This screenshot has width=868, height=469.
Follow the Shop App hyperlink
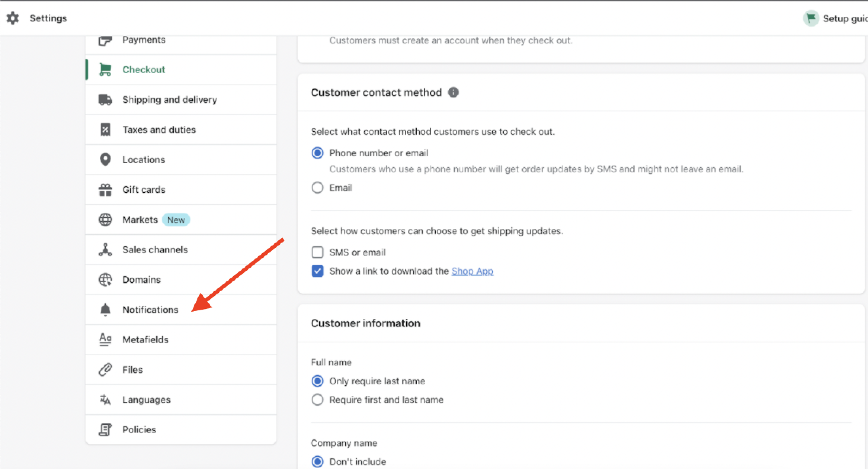tap(472, 271)
